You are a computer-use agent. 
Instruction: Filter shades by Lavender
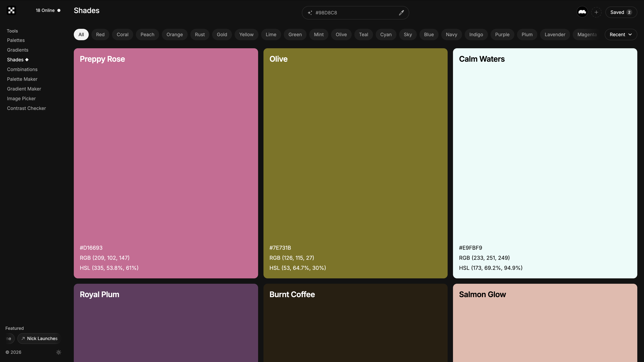[x=555, y=35]
